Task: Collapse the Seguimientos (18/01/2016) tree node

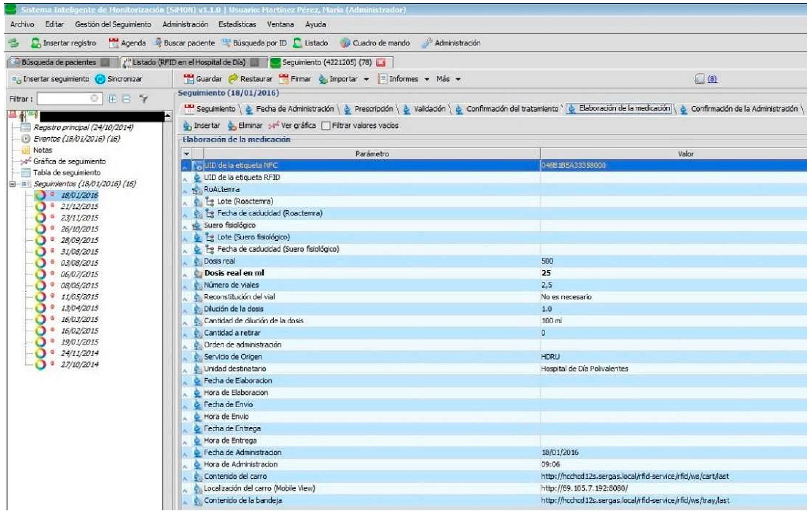Action: click(x=12, y=184)
